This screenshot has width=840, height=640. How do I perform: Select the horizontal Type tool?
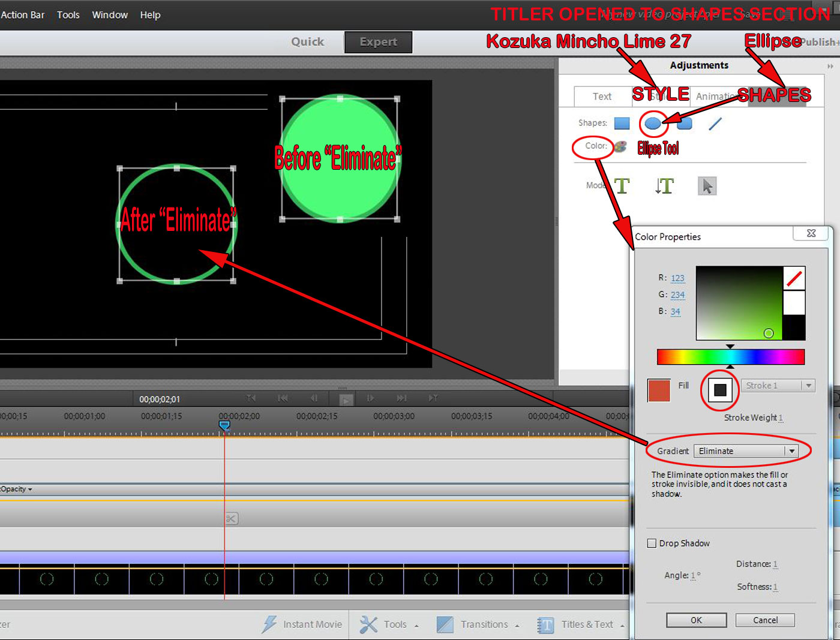(622, 185)
